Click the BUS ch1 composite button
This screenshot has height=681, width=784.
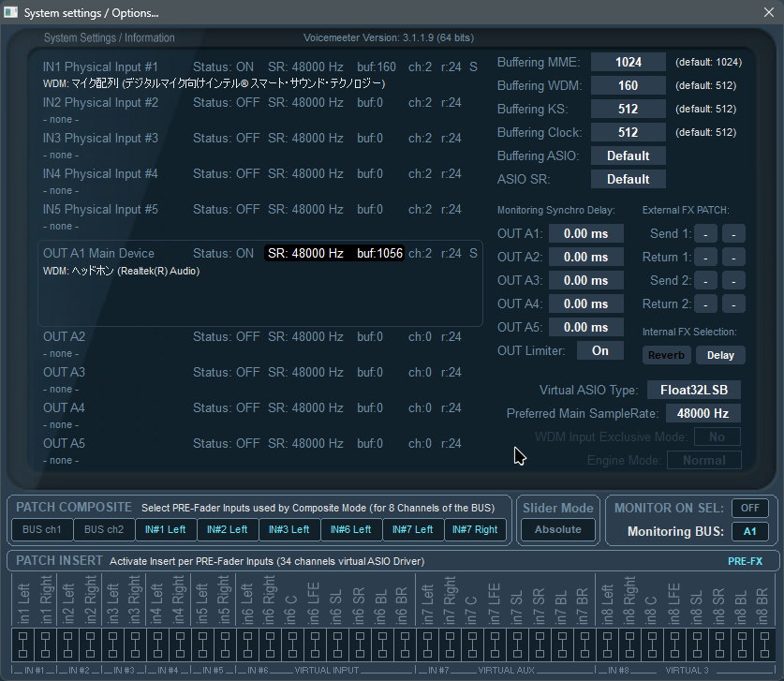[x=41, y=529]
